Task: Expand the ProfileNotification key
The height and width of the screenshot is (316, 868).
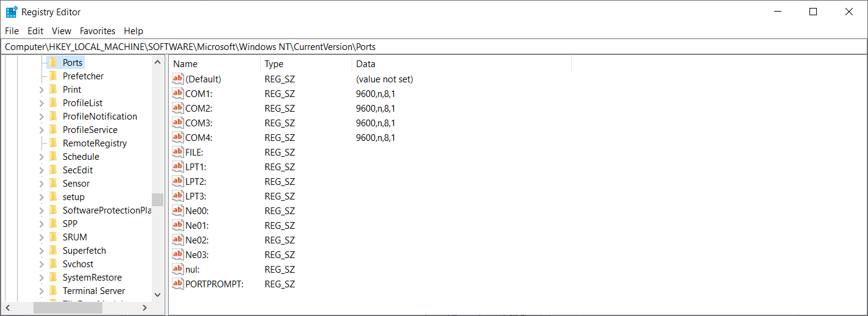Action: coord(41,117)
